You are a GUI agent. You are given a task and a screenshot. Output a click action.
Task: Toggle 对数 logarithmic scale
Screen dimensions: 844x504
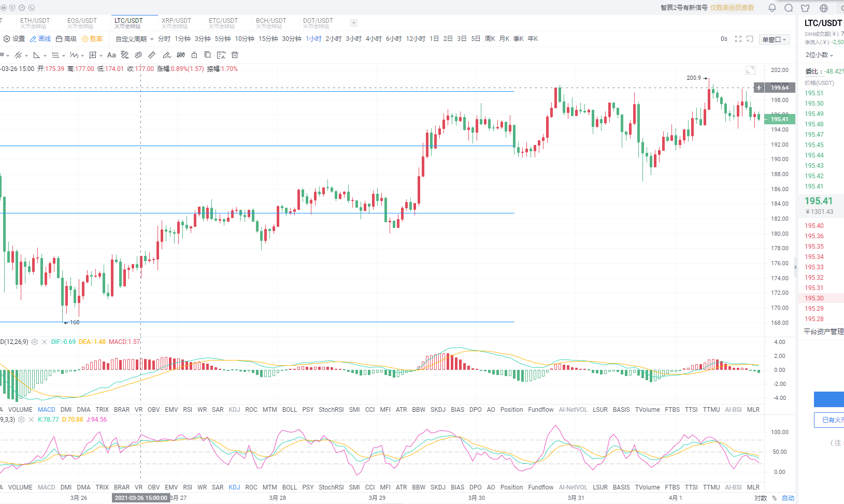coord(761,498)
